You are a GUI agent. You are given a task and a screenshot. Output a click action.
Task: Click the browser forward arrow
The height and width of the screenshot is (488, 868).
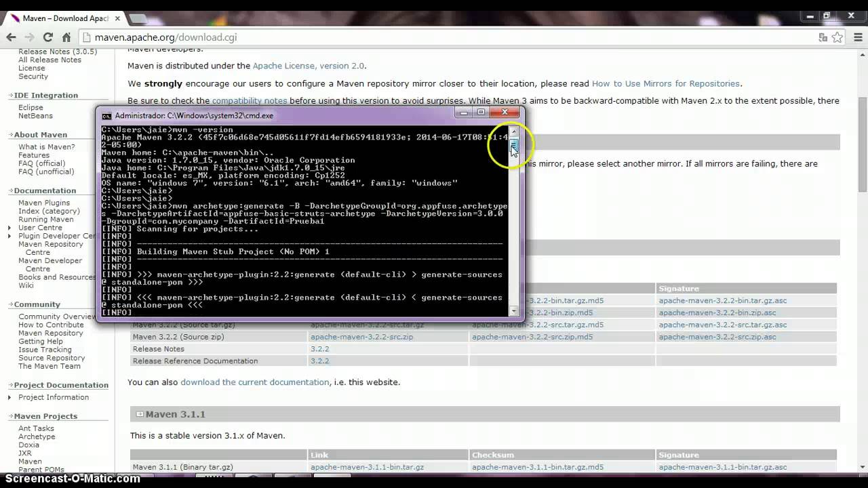[x=30, y=37]
